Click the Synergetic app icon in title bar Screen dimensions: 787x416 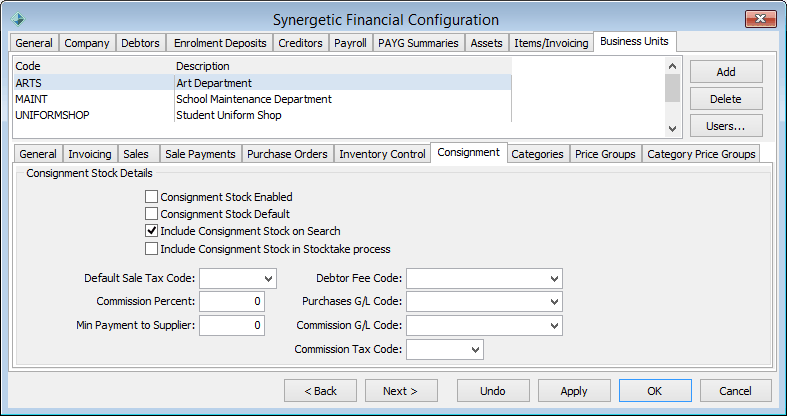pyautogui.click(x=18, y=20)
